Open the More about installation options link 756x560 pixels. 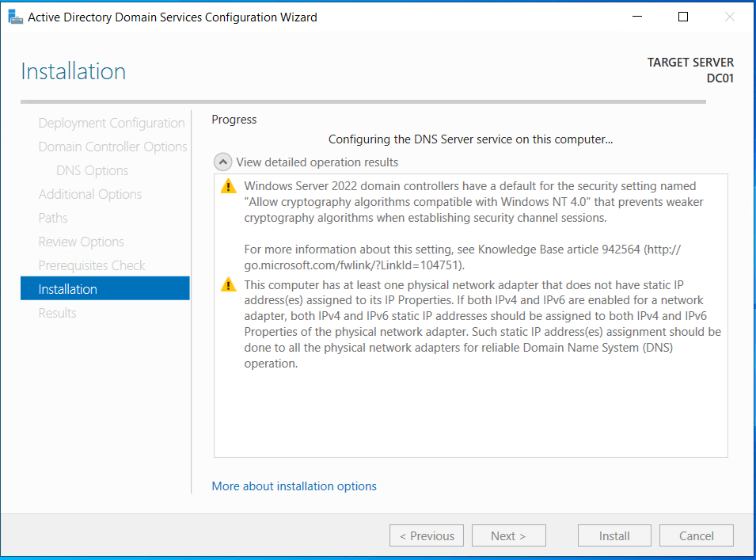tap(294, 486)
